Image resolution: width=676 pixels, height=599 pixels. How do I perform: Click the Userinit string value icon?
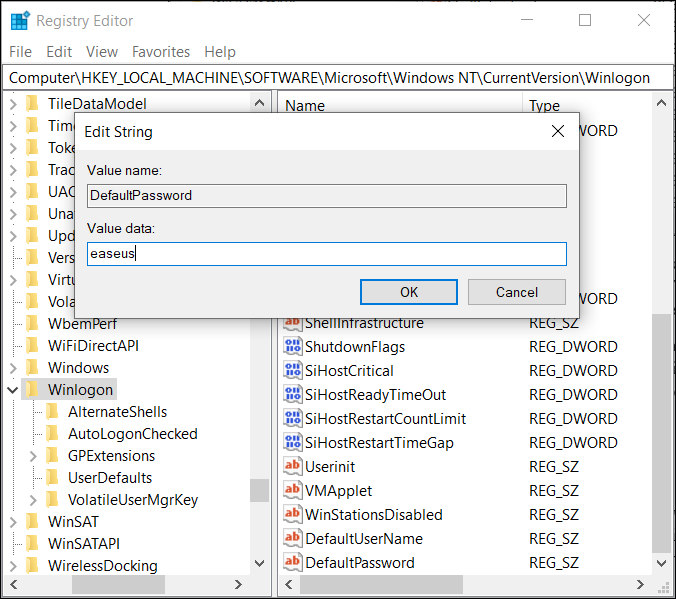point(292,466)
